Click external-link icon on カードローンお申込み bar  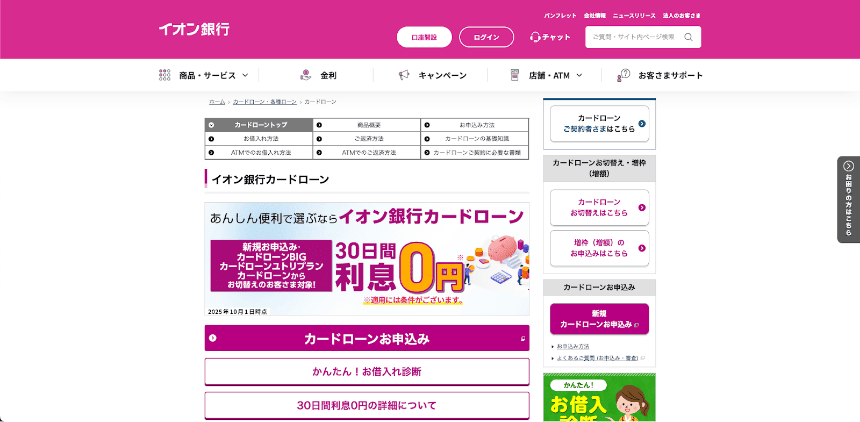coord(523,339)
